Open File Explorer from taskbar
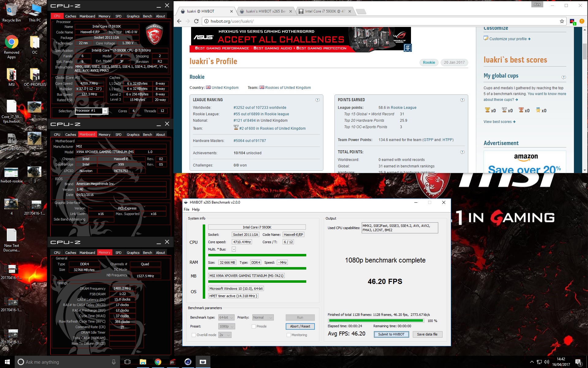 pos(143,362)
